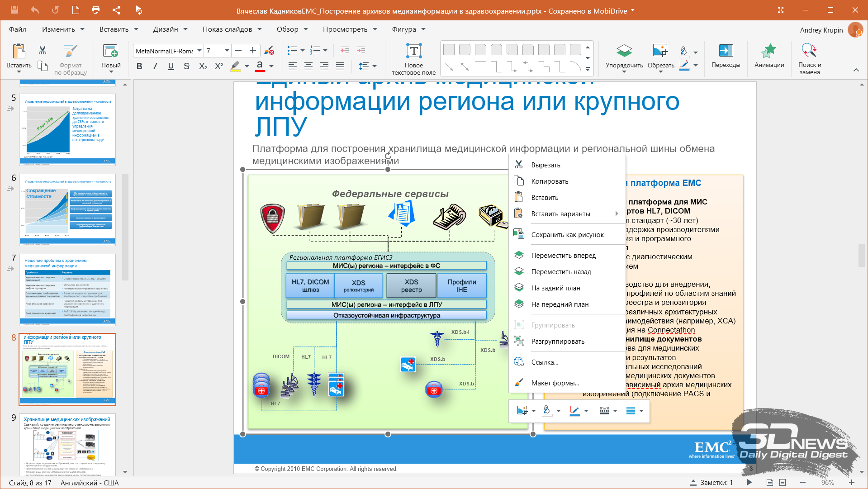This screenshot has height=489, width=868.
Task: Zoom in with status bar plus
Action: pos(851,482)
